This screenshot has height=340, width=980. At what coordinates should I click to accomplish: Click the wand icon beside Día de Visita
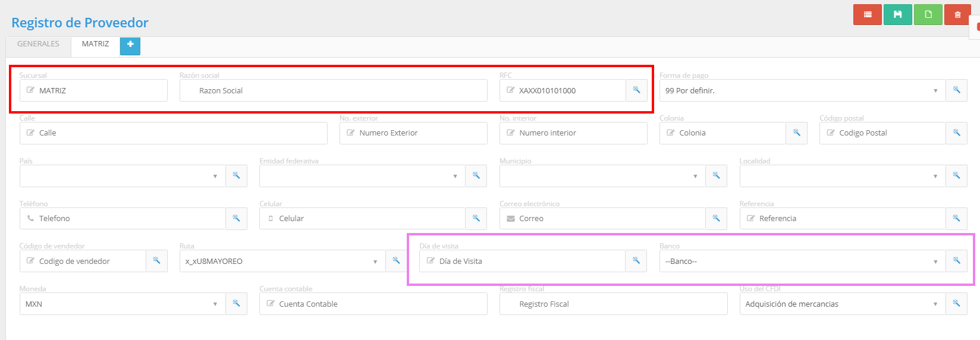pos(636,261)
